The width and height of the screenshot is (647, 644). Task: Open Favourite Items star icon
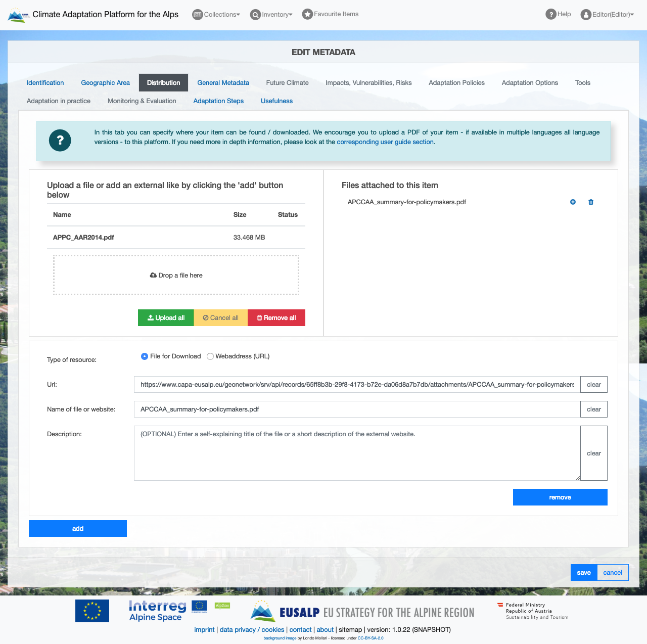307,14
